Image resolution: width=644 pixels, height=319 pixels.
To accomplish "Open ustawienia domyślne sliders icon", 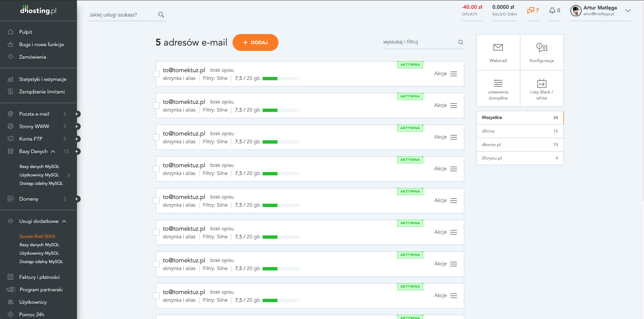I will pyautogui.click(x=498, y=83).
